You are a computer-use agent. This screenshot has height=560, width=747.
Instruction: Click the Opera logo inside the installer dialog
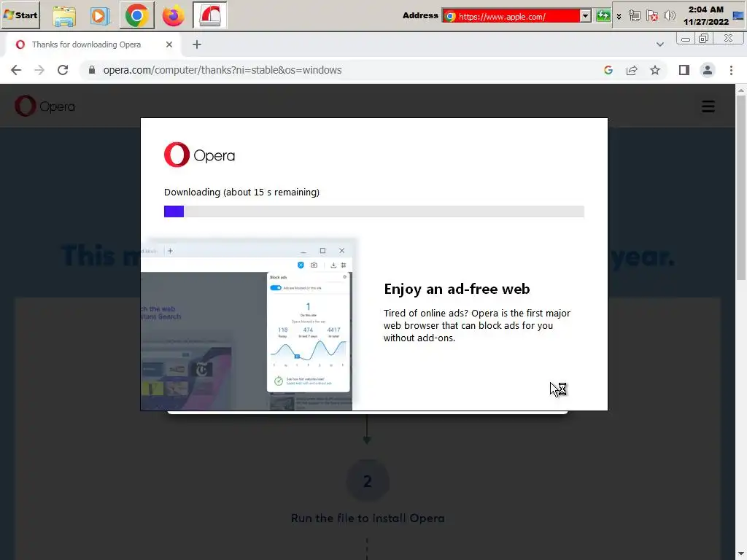coord(199,155)
